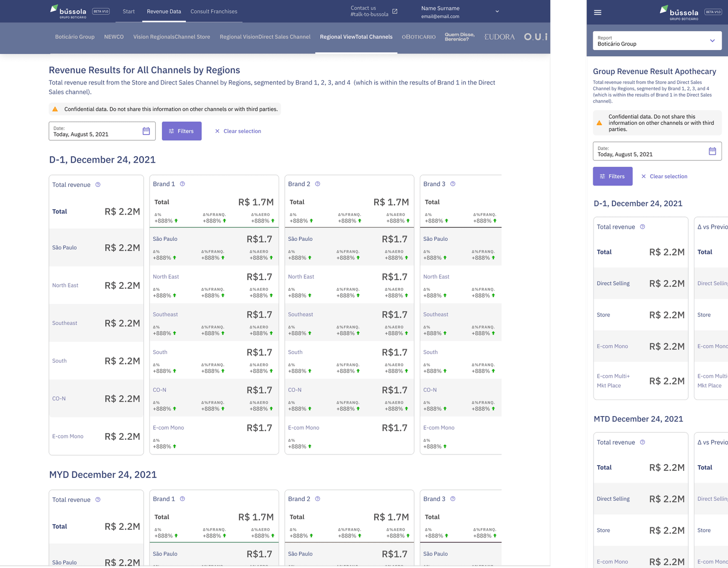The image size is (728, 568).
Task: Show help for Brand 2 in the MYD section
Action: (318, 499)
